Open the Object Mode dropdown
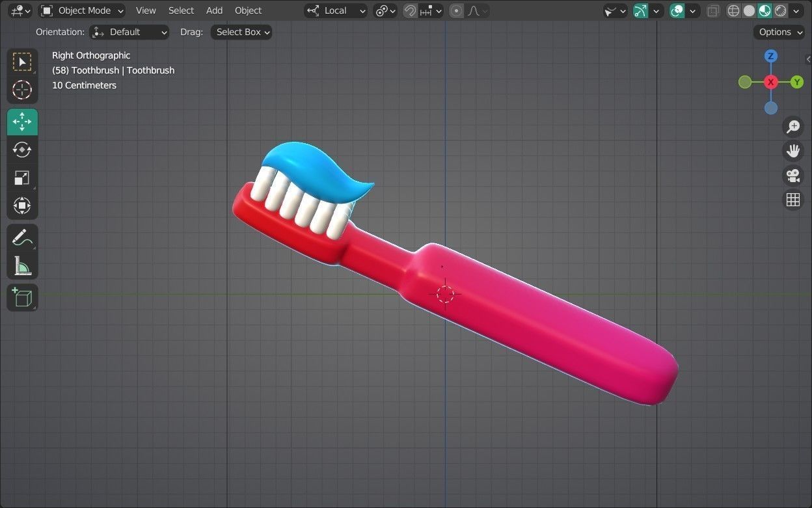This screenshot has height=508, width=812. pyautogui.click(x=81, y=10)
